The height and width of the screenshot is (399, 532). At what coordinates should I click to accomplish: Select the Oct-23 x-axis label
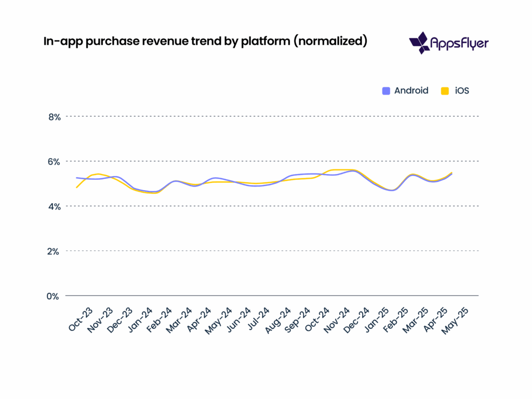click(x=81, y=319)
